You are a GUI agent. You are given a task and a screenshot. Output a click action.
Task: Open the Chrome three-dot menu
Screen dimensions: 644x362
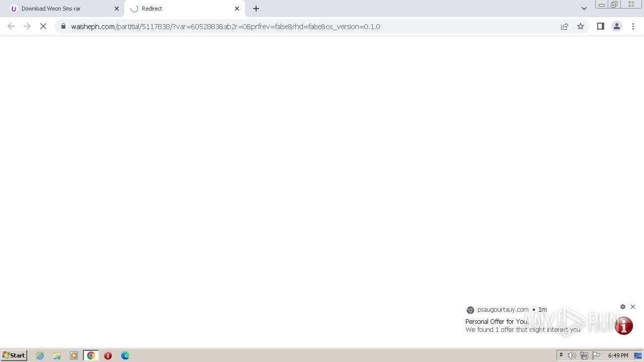coord(633,26)
